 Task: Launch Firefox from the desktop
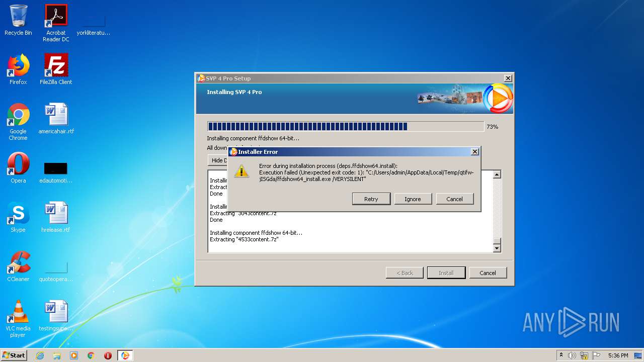[18, 69]
